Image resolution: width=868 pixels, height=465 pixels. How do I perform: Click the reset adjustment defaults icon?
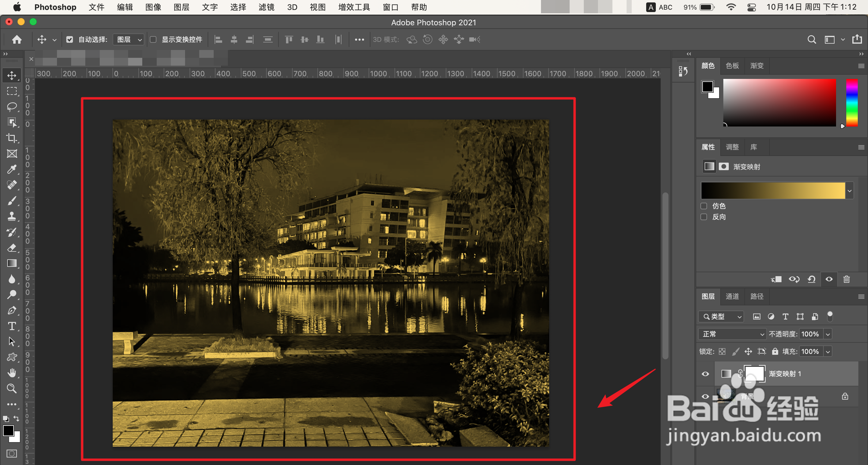click(811, 279)
